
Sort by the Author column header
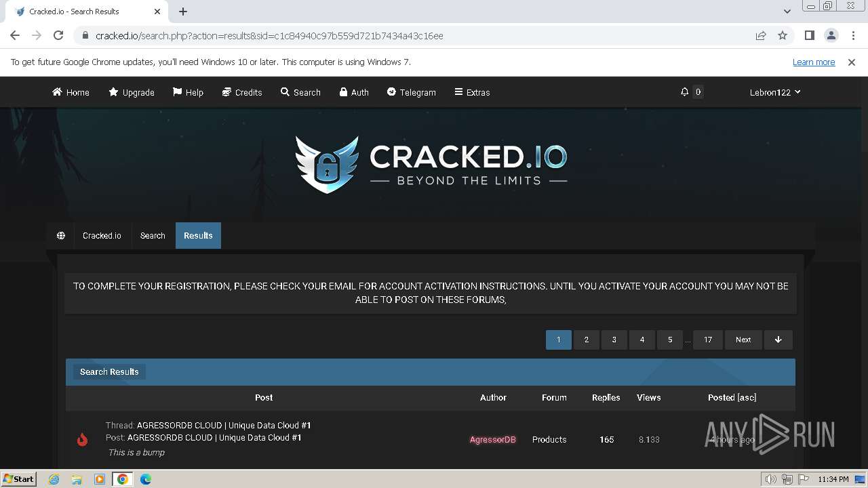493,397
